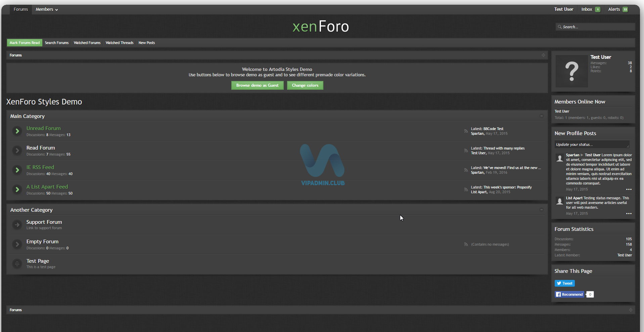This screenshot has height=332, width=644.
Task: Open the IE RSS Feed forum link
Action: click(40, 167)
